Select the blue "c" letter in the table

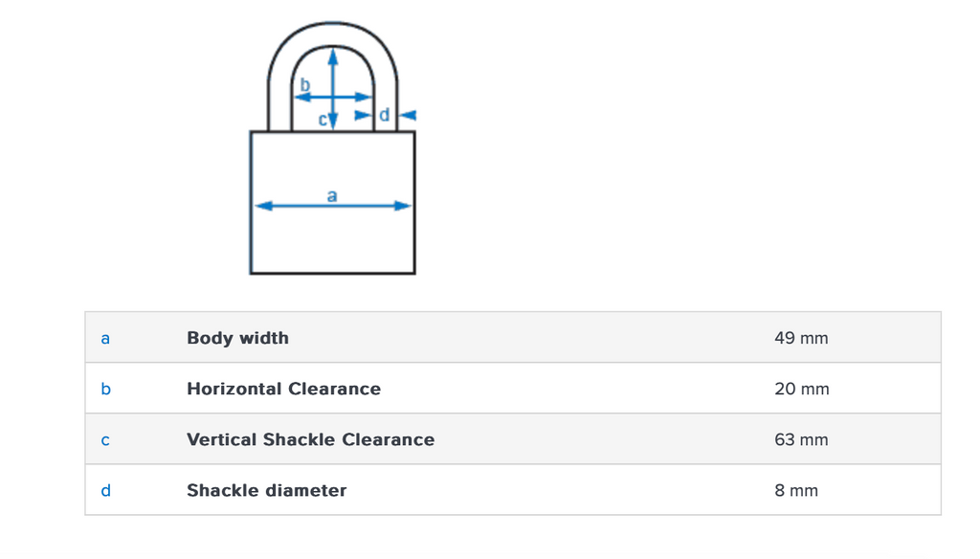pos(105,440)
